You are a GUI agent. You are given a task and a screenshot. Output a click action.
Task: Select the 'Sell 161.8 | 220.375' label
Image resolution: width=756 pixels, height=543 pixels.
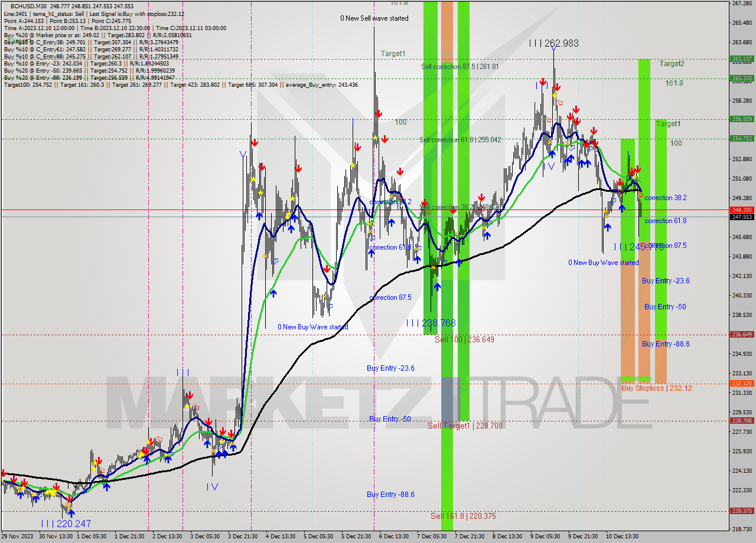[463, 516]
